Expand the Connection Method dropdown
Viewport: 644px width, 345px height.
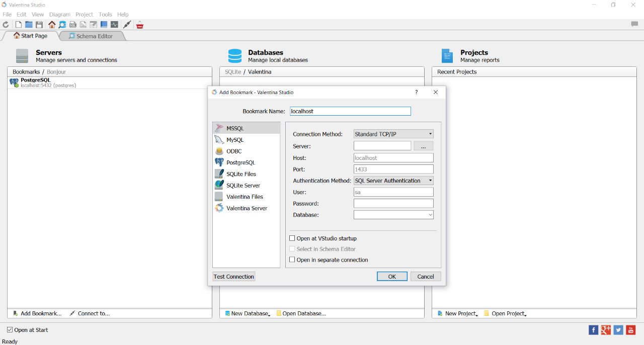coord(393,134)
